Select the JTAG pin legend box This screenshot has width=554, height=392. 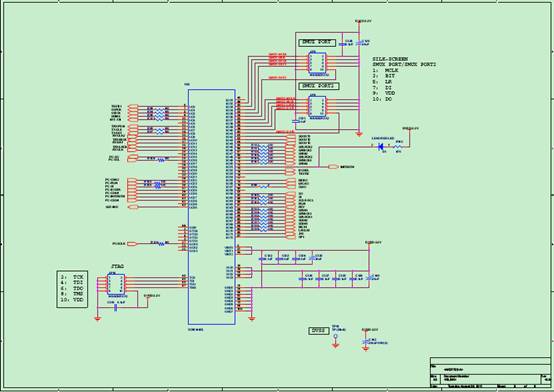coord(72,289)
